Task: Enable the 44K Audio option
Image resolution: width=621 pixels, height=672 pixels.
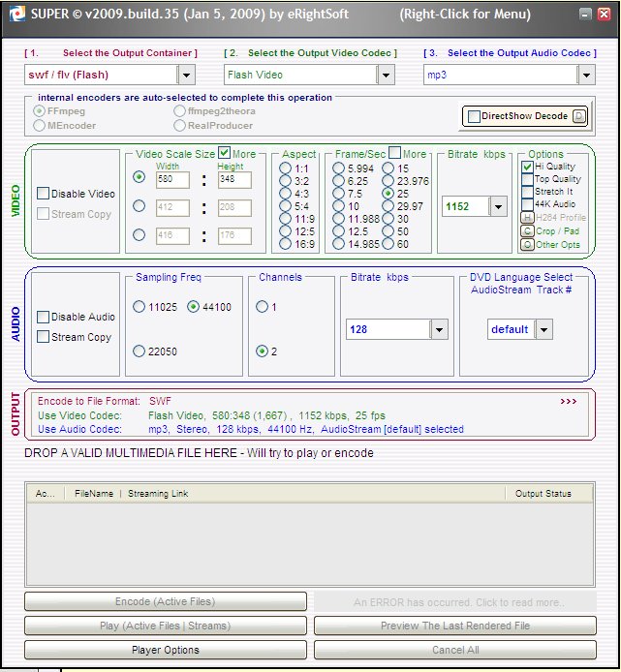Action: (527, 204)
